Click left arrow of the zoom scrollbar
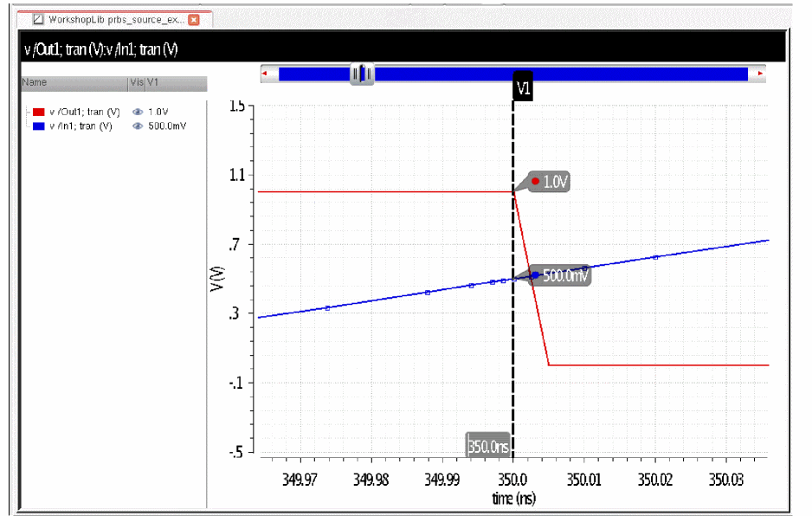Screen dimensions: 812x516 (264, 74)
